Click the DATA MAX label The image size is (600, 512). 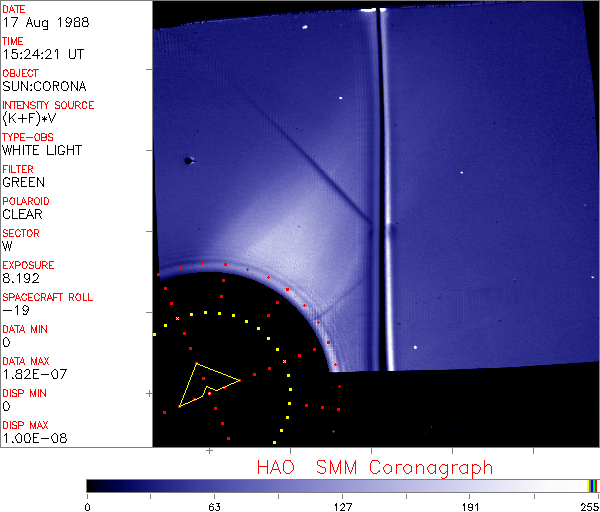point(26,361)
